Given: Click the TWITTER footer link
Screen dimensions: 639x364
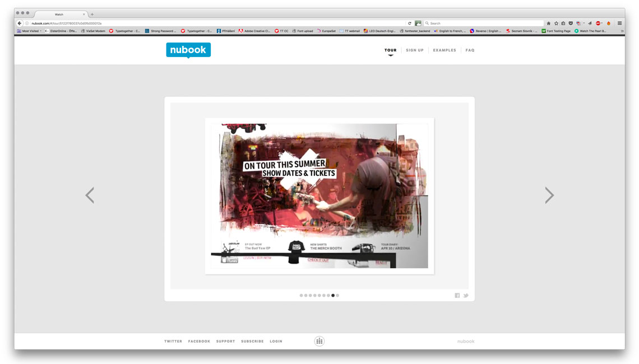Looking at the screenshot, I should coord(173,341).
